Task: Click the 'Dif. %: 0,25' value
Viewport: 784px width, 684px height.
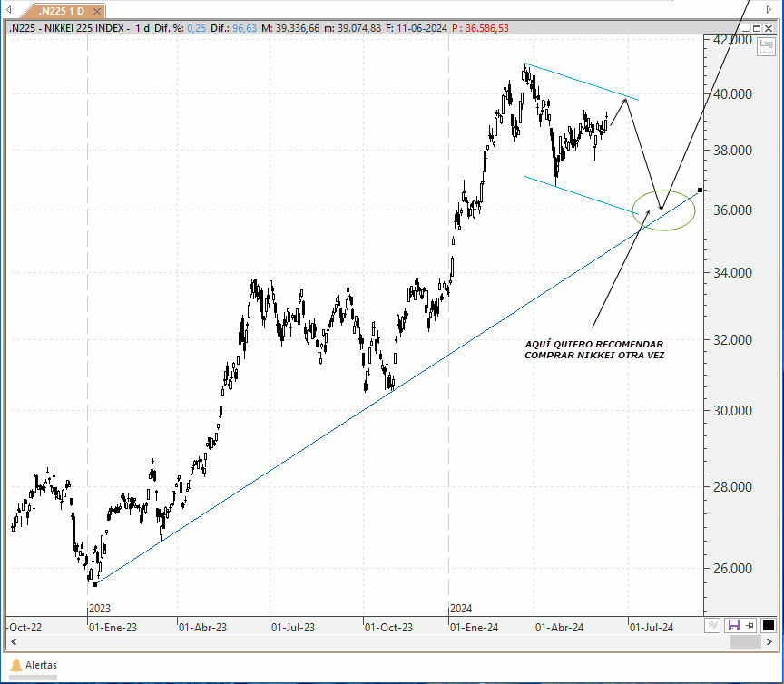Action: click(x=180, y=28)
